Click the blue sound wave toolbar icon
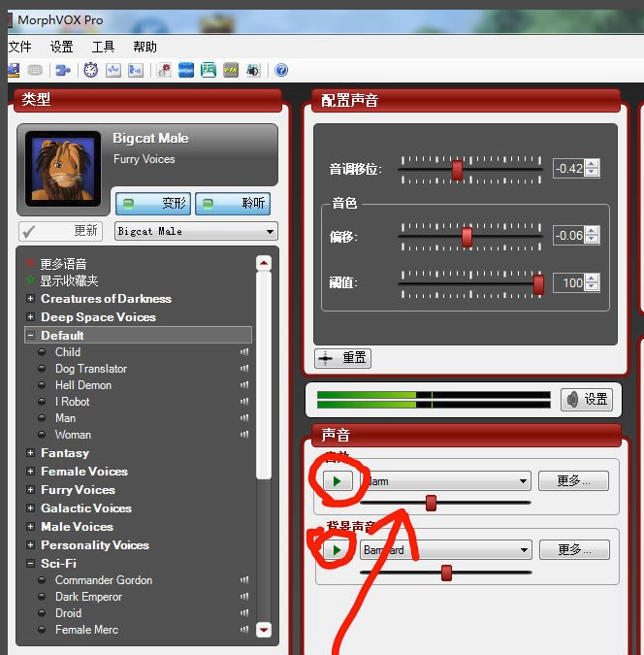Image resolution: width=644 pixels, height=655 pixels. tap(186, 70)
